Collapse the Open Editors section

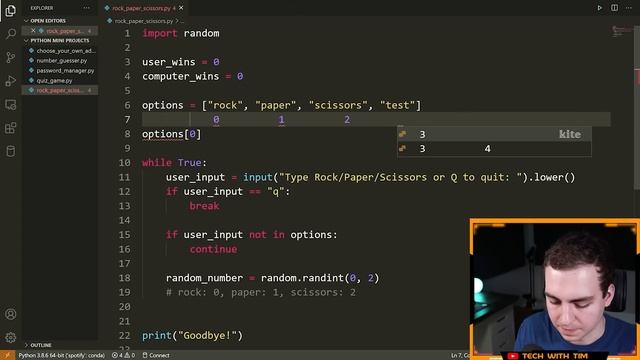point(48,20)
